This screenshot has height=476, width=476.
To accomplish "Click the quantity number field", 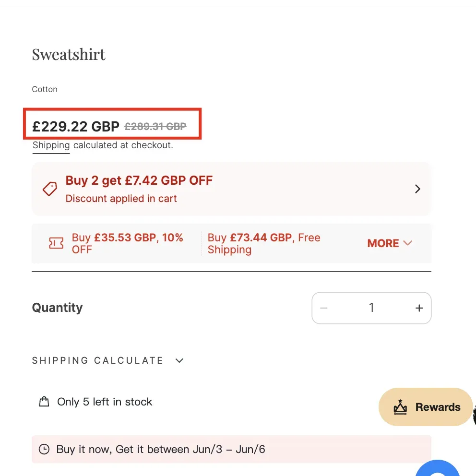I will coord(371,308).
